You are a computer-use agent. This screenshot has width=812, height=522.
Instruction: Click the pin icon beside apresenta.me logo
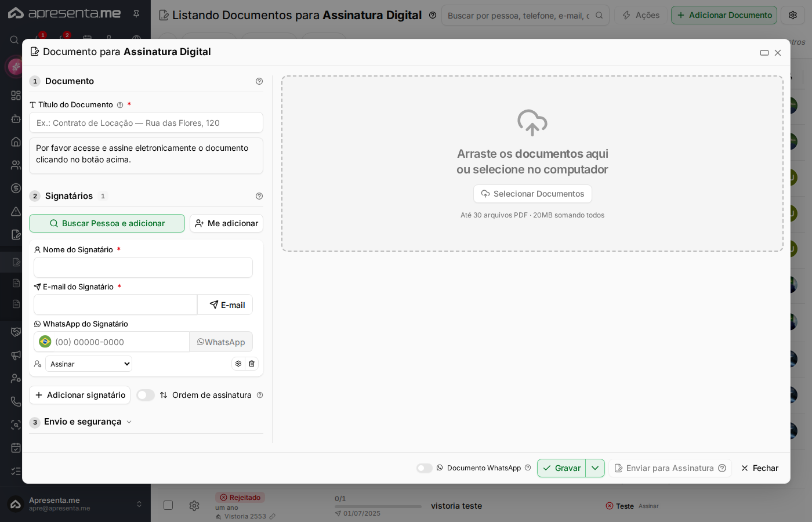click(x=136, y=13)
